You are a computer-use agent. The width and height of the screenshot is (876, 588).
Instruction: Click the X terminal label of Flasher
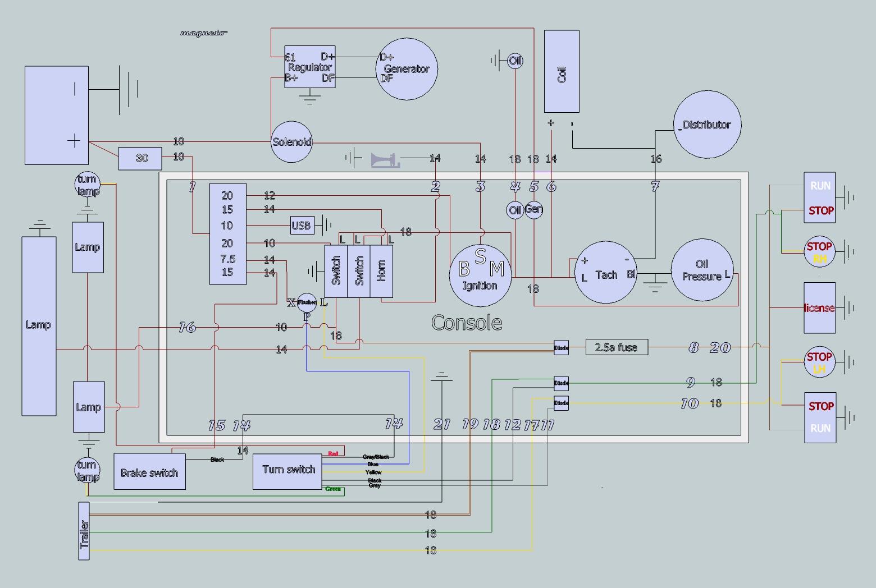tap(291, 303)
